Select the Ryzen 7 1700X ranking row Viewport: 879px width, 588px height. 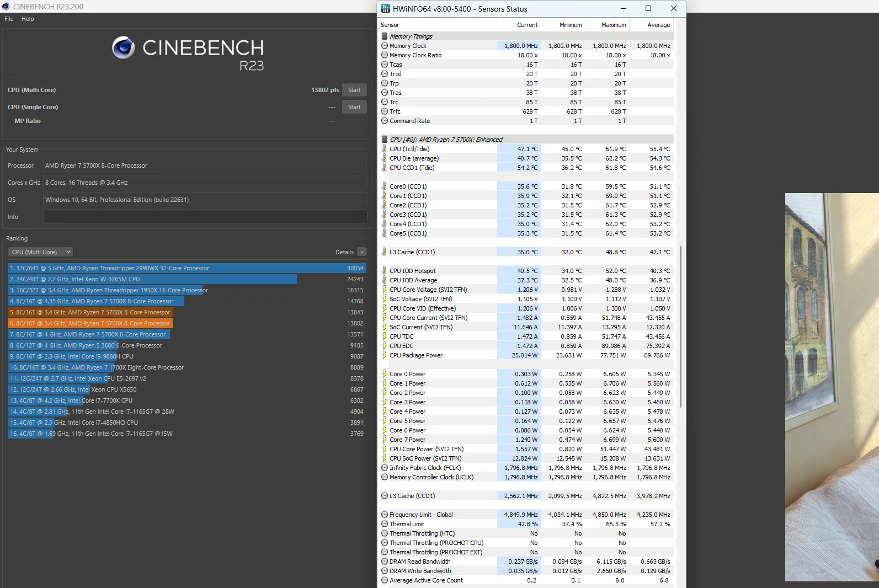[x=187, y=367]
